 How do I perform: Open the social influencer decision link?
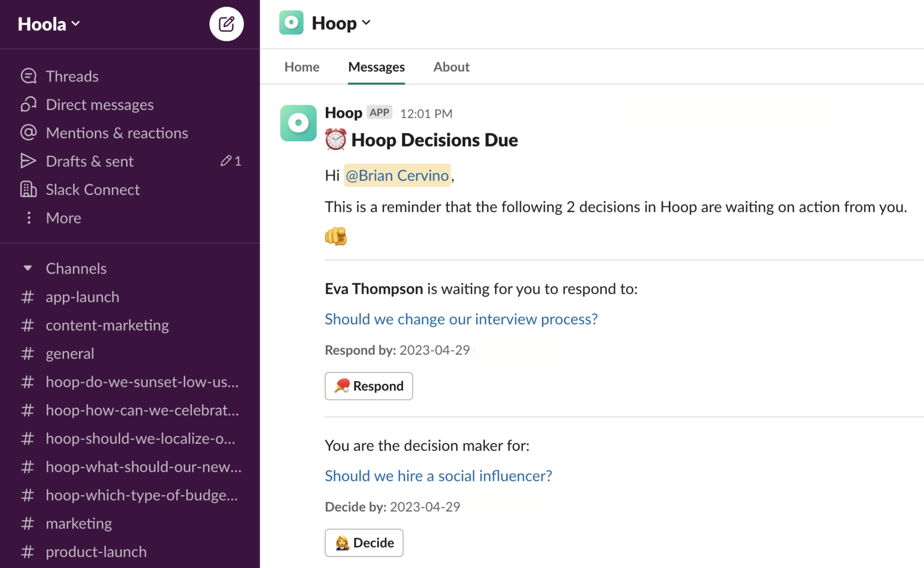[x=438, y=476]
